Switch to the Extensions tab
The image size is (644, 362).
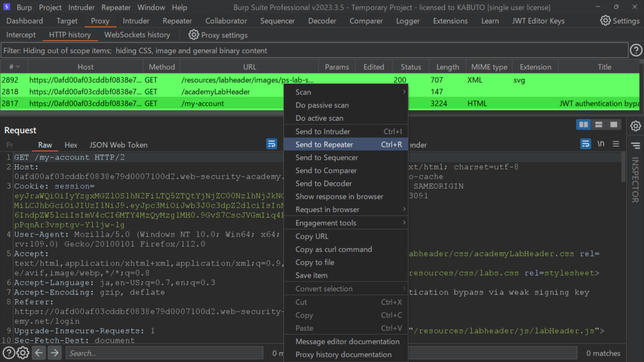pos(450,21)
